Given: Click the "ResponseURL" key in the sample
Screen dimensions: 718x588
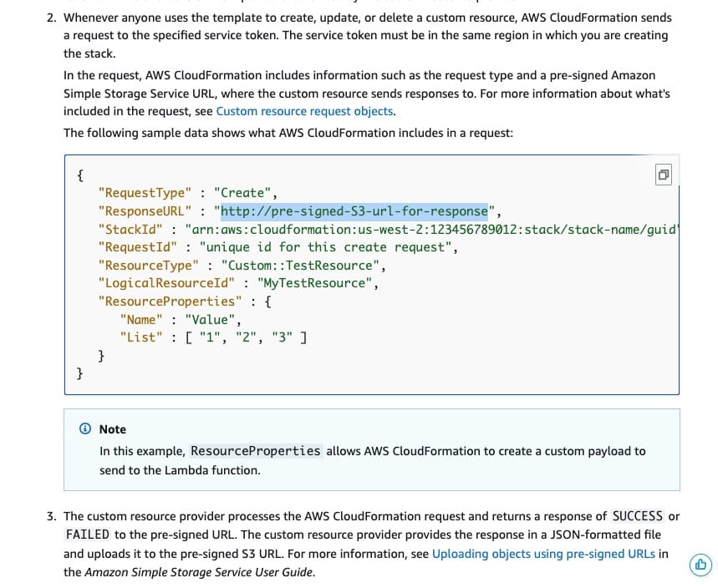Looking at the screenshot, I should pos(145,210).
